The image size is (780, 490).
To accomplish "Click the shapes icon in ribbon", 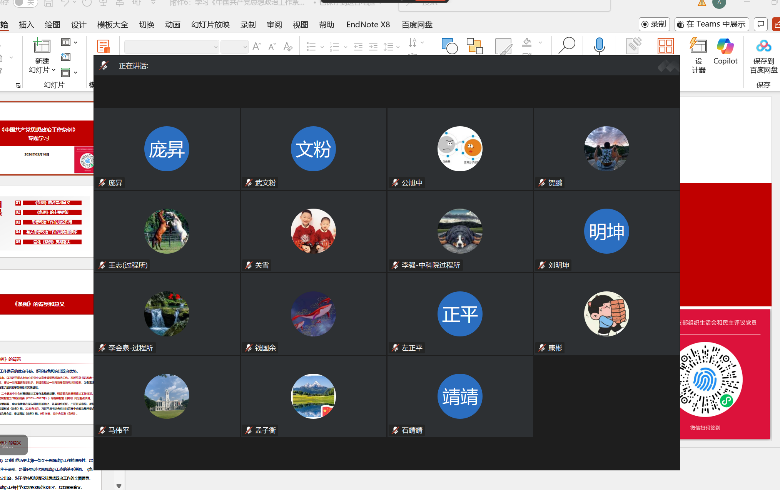I will pos(449,45).
